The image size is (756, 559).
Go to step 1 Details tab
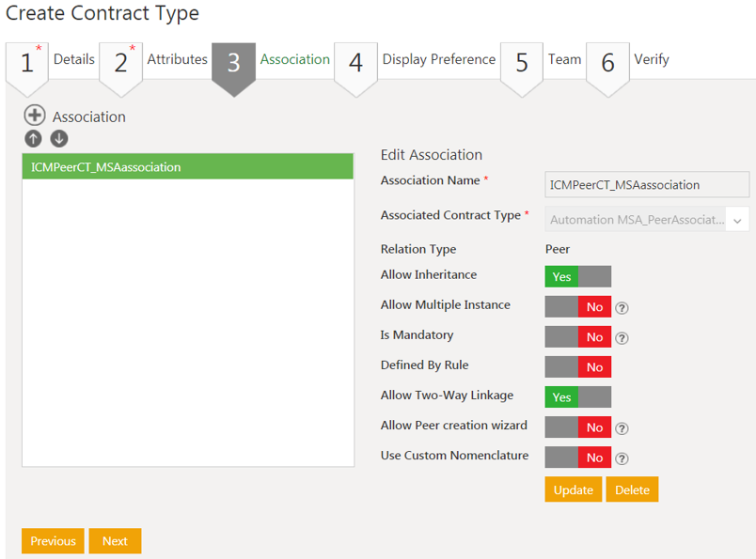(52, 60)
